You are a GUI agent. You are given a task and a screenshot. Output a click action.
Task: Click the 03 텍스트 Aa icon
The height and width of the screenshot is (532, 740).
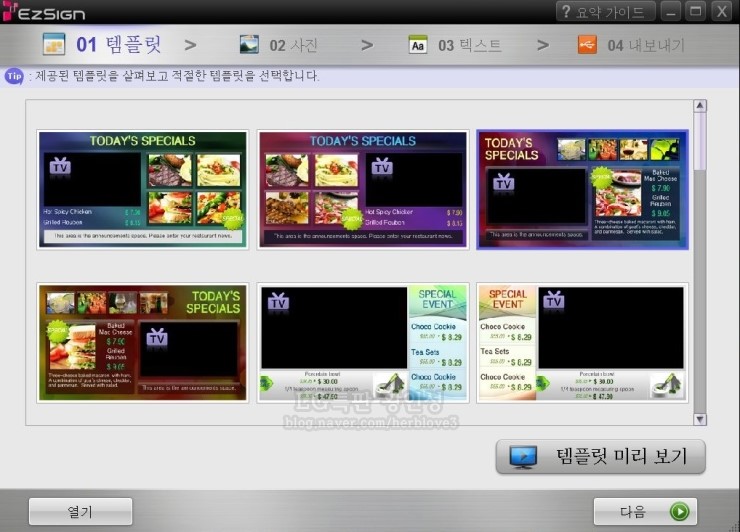(x=418, y=45)
